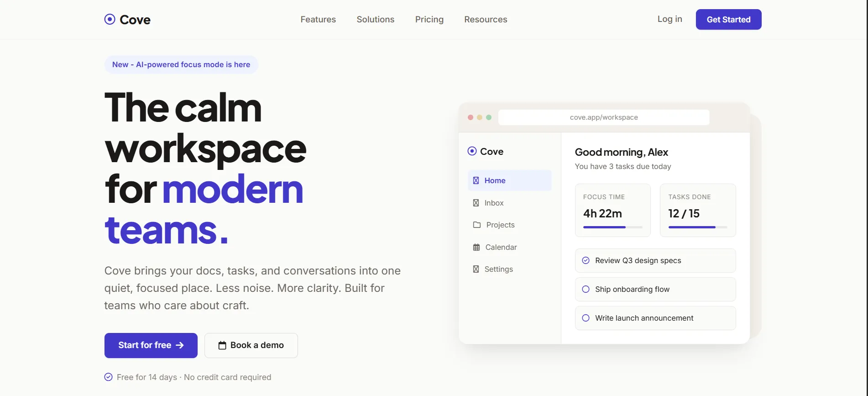The width and height of the screenshot is (868, 396).
Task: Click the cove.app/workspace address bar
Action: coord(604,117)
